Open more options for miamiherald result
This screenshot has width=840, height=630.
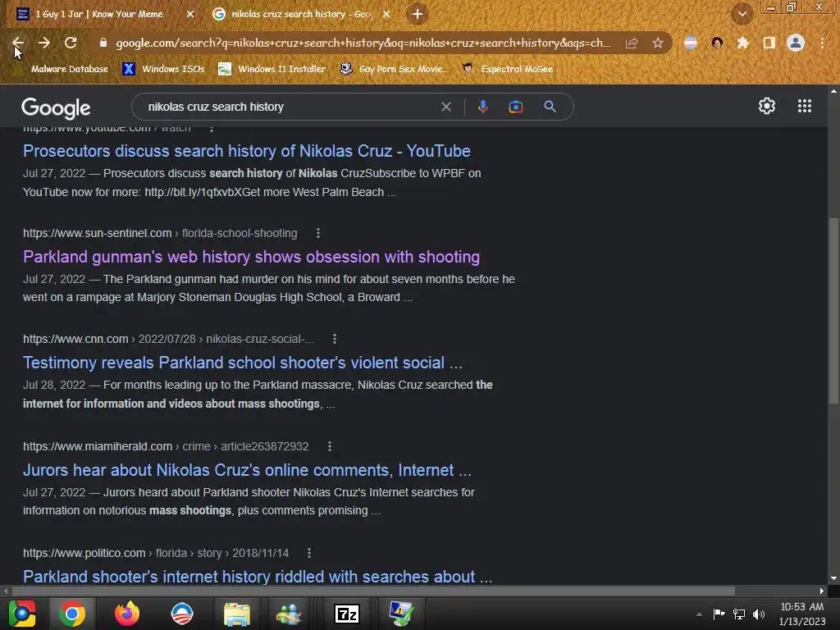tap(330, 446)
